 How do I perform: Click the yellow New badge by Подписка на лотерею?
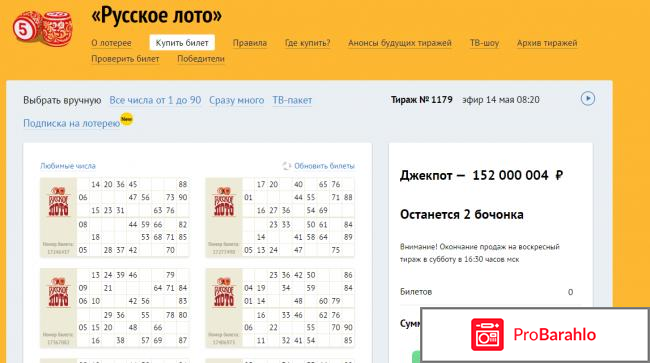click(x=126, y=119)
